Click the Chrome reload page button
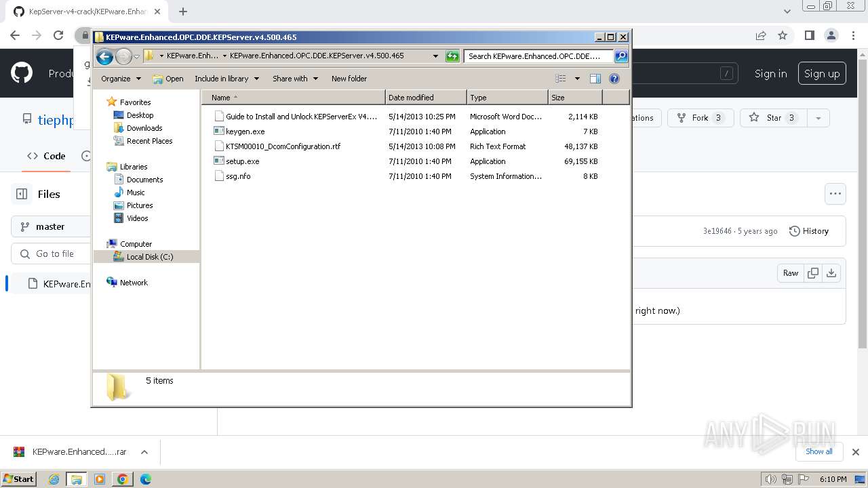Viewport: 868px width, 488px height. [58, 35]
